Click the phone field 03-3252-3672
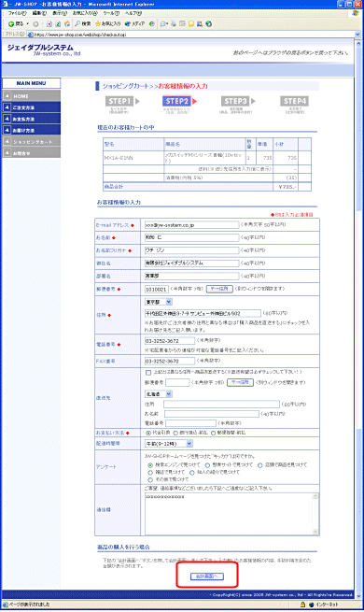Screen dimensions: 364x612 pyautogui.click(x=170, y=341)
